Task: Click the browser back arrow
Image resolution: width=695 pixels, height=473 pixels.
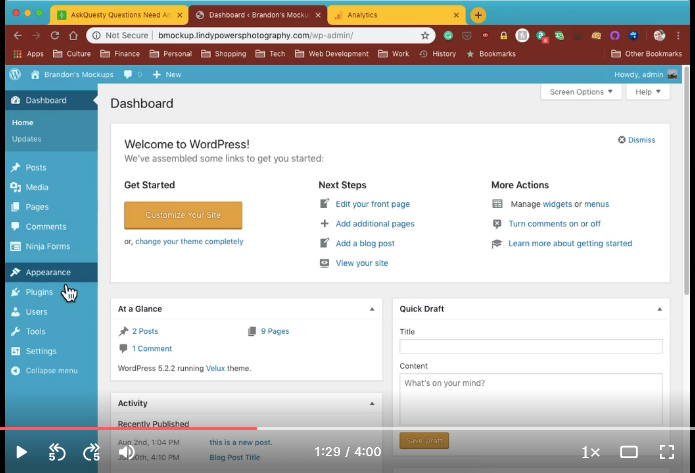Action: point(17,35)
